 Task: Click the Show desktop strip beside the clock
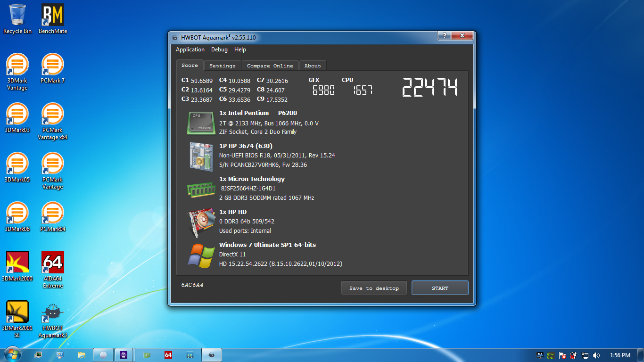[x=641, y=355]
